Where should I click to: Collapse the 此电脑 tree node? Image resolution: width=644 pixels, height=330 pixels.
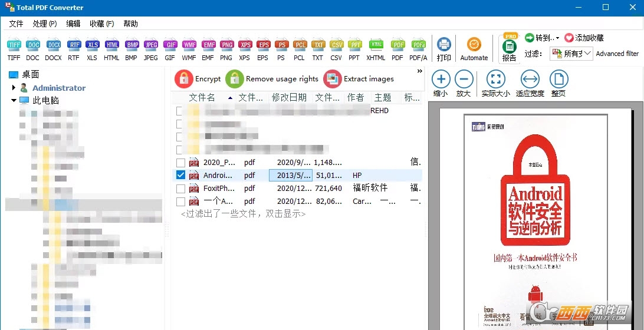[x=14, y=101]
